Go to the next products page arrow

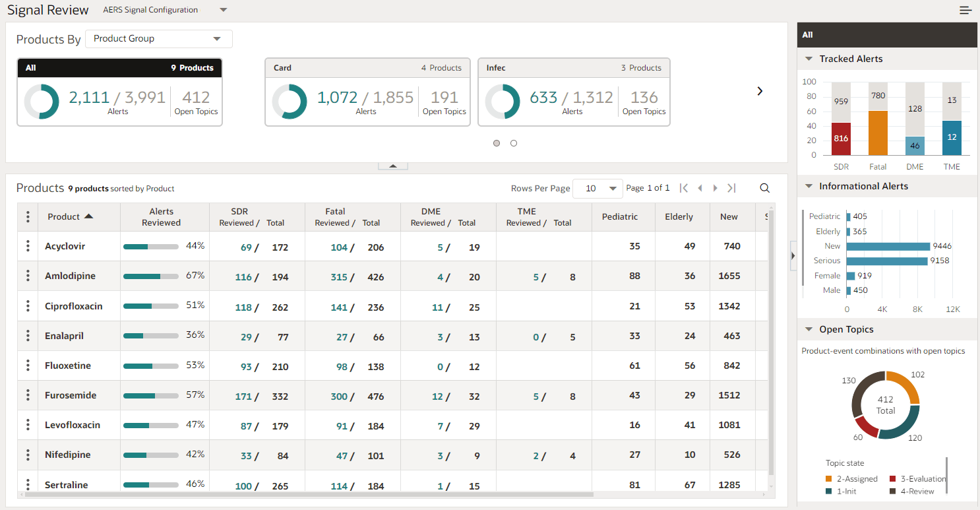(716, 188)
